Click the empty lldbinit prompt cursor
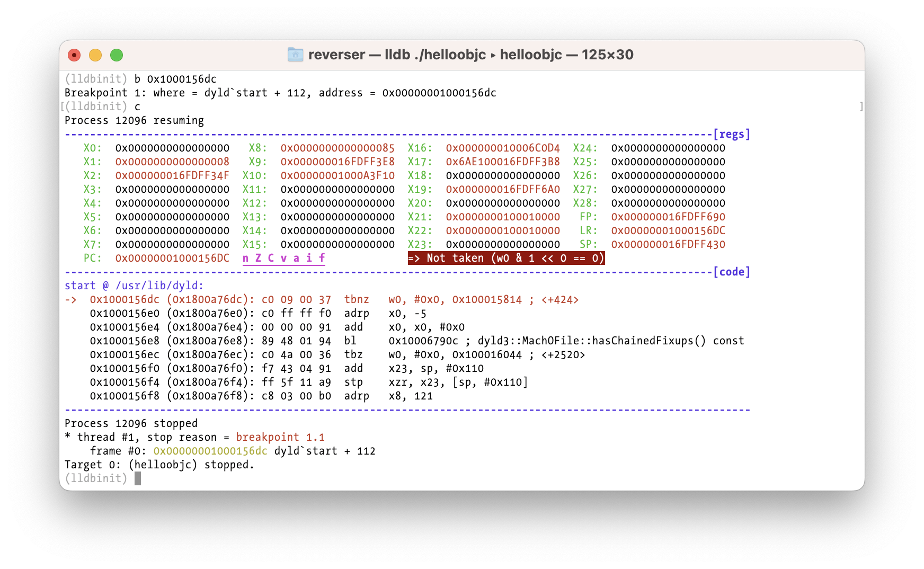The height and width of the screenshot is (569, 924). click(x=138, y=479)
